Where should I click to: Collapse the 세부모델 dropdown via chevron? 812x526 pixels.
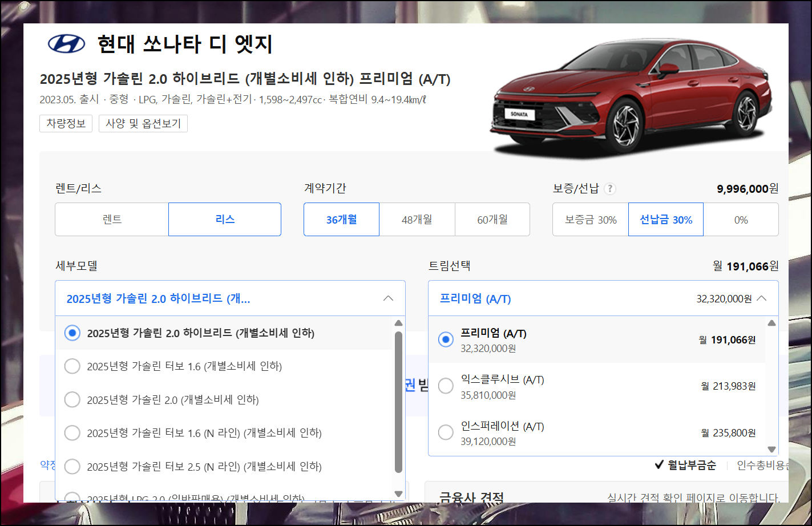pyautogui.click(x=388, y=298)
